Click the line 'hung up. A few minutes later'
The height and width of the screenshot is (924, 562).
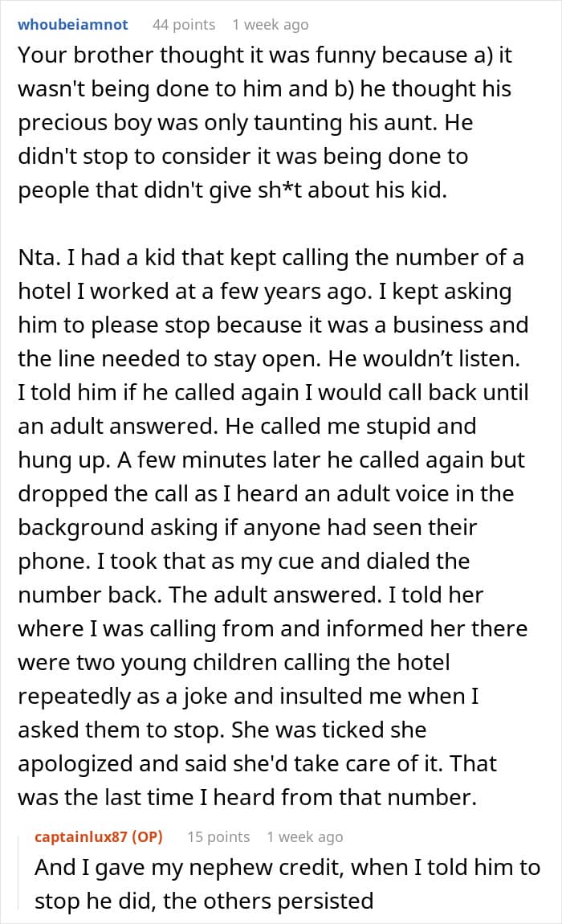(x=271, y=460)
